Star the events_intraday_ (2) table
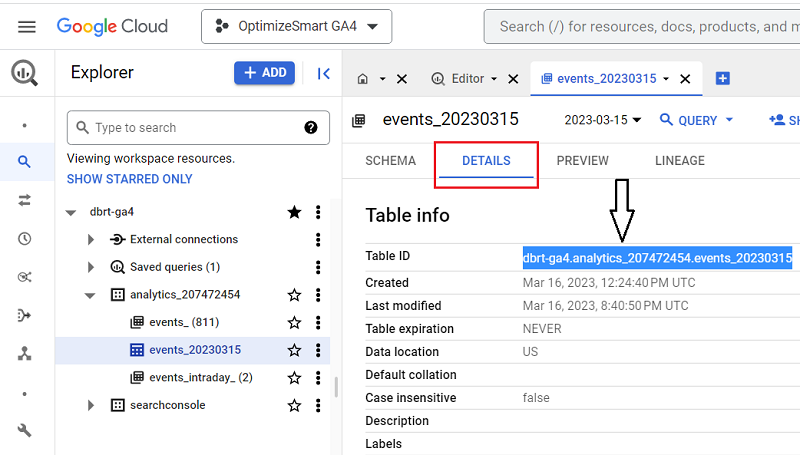Image resolution: width=800 pixels, height=455 pixels. [x=294, y=377]
